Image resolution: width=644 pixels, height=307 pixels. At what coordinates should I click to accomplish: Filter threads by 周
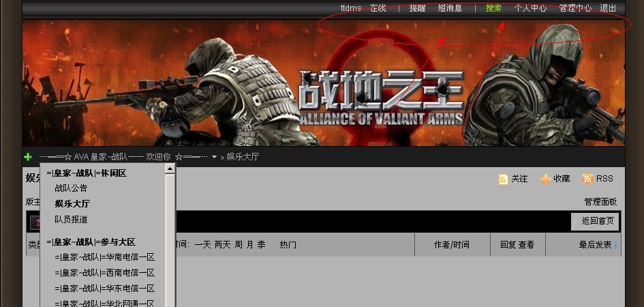[x=239, y=245]
